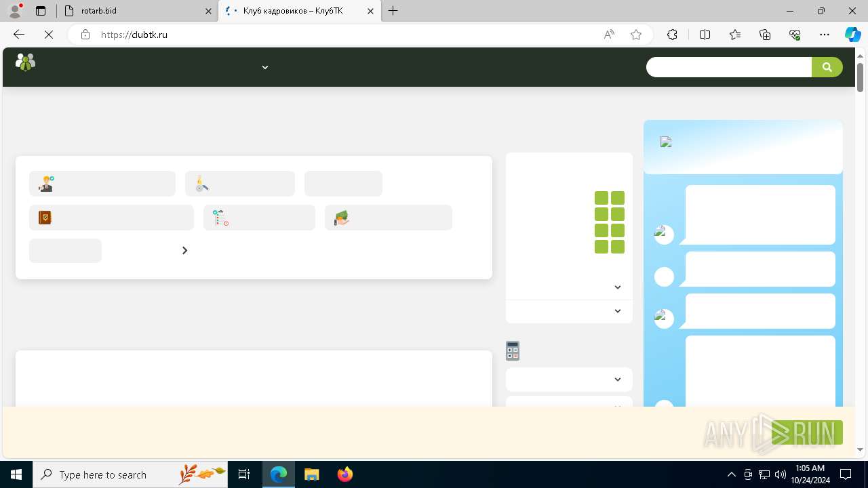This screenshot has width=868, height=488.
Task: Expand the chevron under green grid icon
Action: coord(618,287)
